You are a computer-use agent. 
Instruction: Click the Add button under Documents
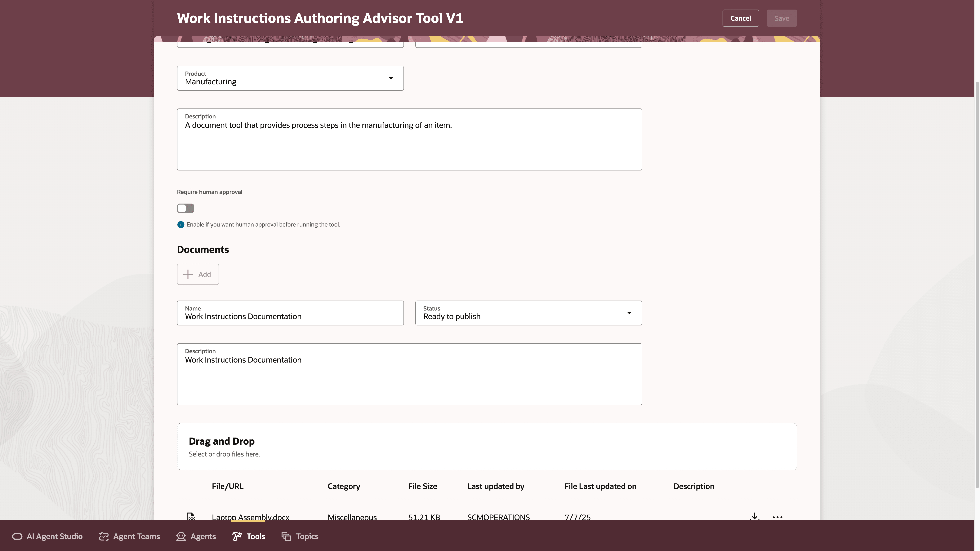pyautogui.click(x=198, y=274)
